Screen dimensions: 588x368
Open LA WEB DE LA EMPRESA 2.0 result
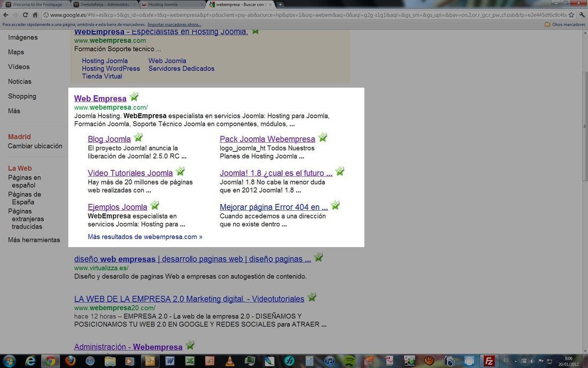click(189, 299)
